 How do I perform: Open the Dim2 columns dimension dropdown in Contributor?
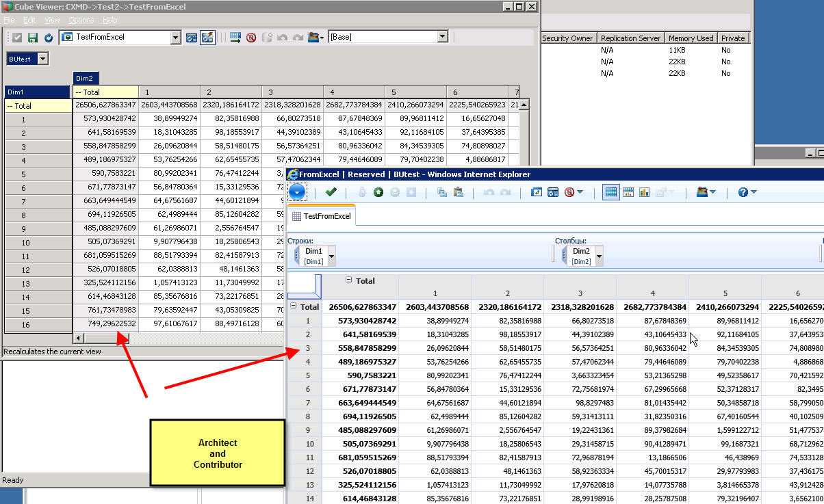point(600,256)
